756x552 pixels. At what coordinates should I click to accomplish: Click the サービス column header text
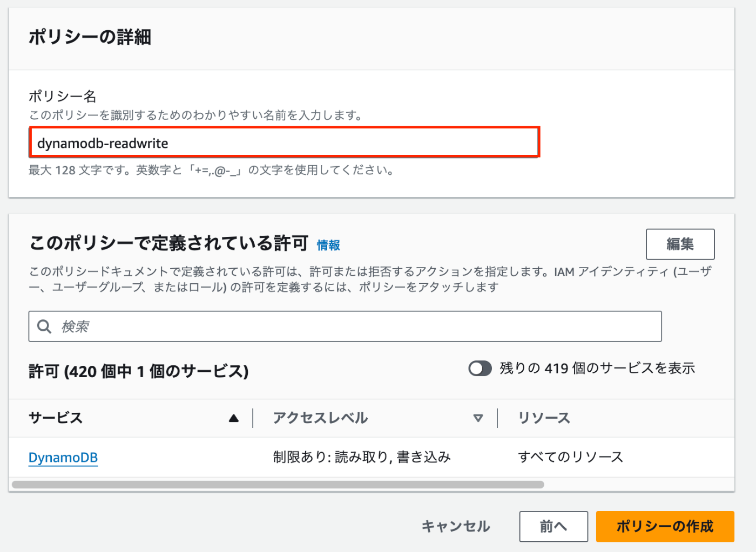pyautogui.click(x=56, y=418)
